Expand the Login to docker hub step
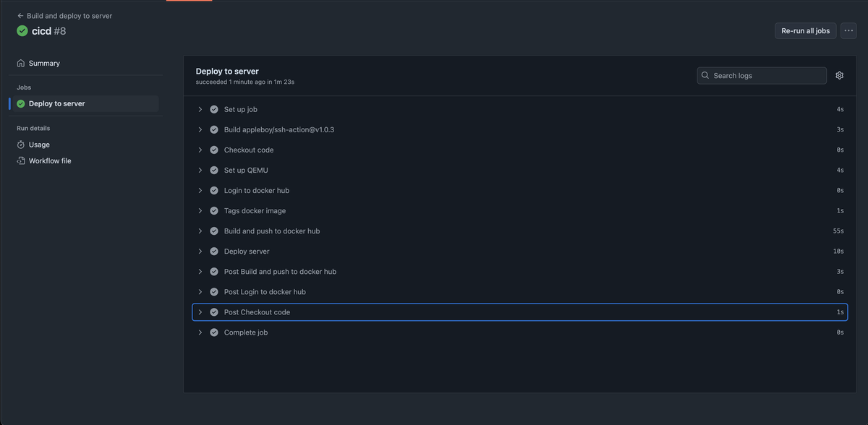 [200, 189]
